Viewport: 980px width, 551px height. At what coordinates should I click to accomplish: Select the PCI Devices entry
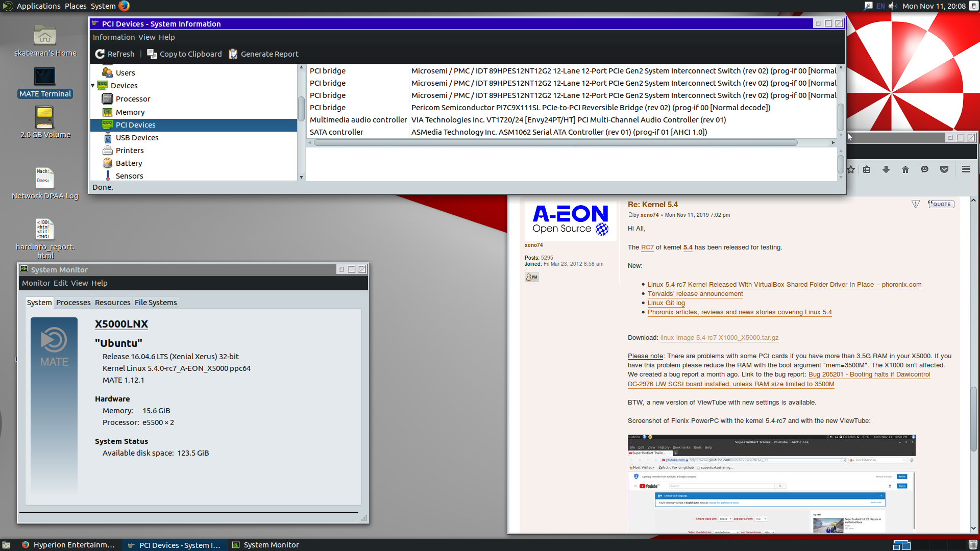point(193,125)
